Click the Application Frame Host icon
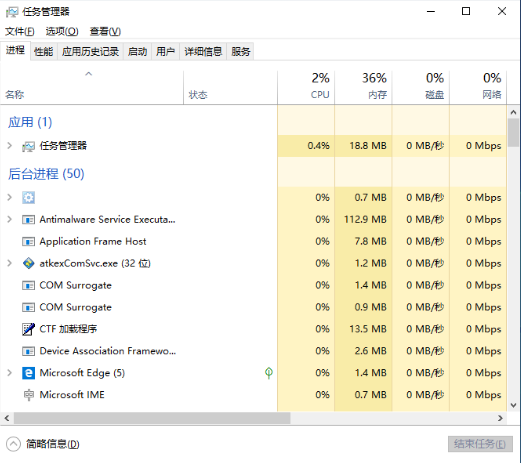The image size is (521, 463). coord(28,241)
